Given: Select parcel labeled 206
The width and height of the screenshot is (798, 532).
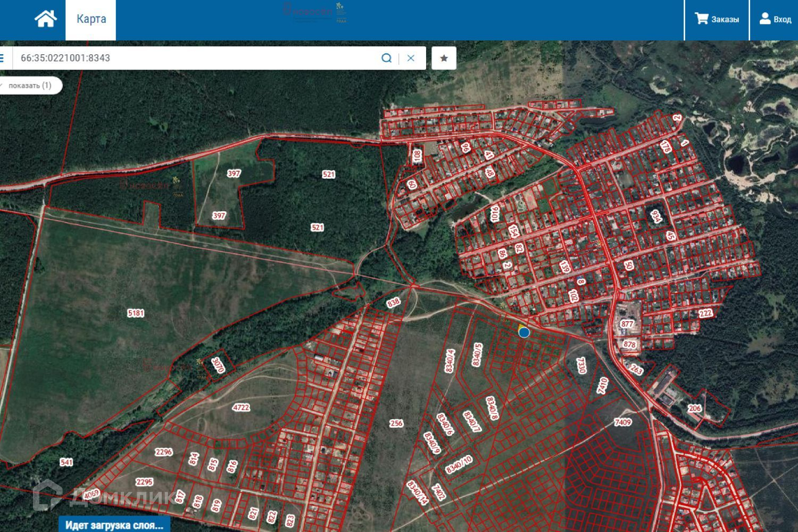Looking at the screenshot, I should point(695,409).
